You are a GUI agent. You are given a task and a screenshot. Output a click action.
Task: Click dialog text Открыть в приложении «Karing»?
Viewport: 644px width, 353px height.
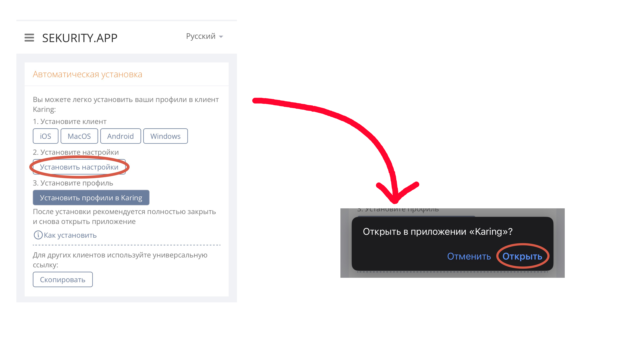tap(438, 232)
